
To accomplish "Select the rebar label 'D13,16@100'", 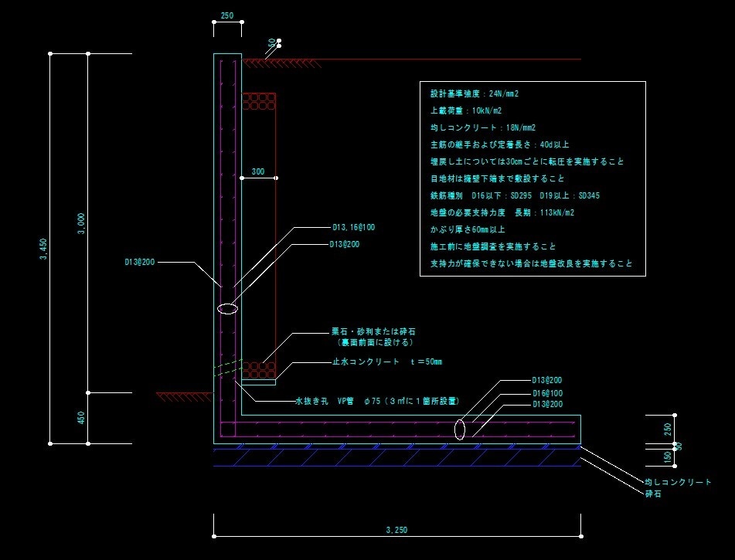I will (353, 227).
